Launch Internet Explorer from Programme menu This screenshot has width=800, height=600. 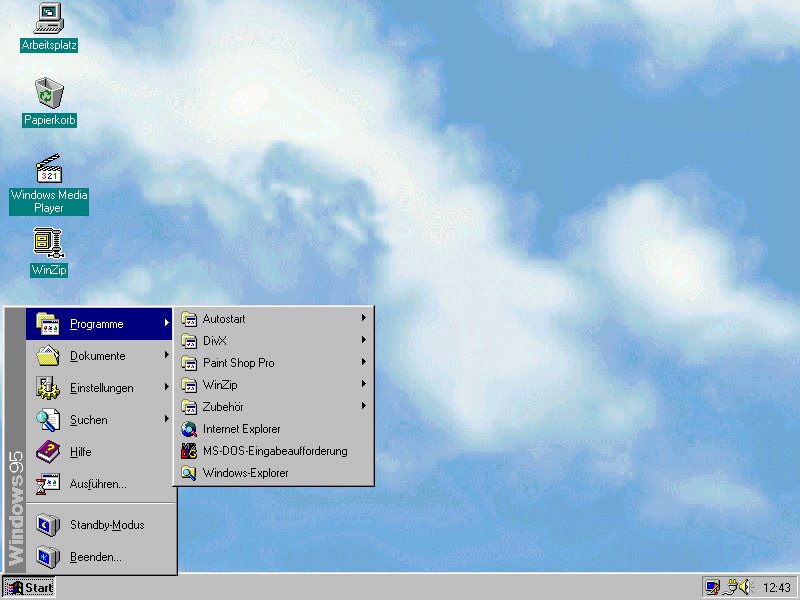241,429
